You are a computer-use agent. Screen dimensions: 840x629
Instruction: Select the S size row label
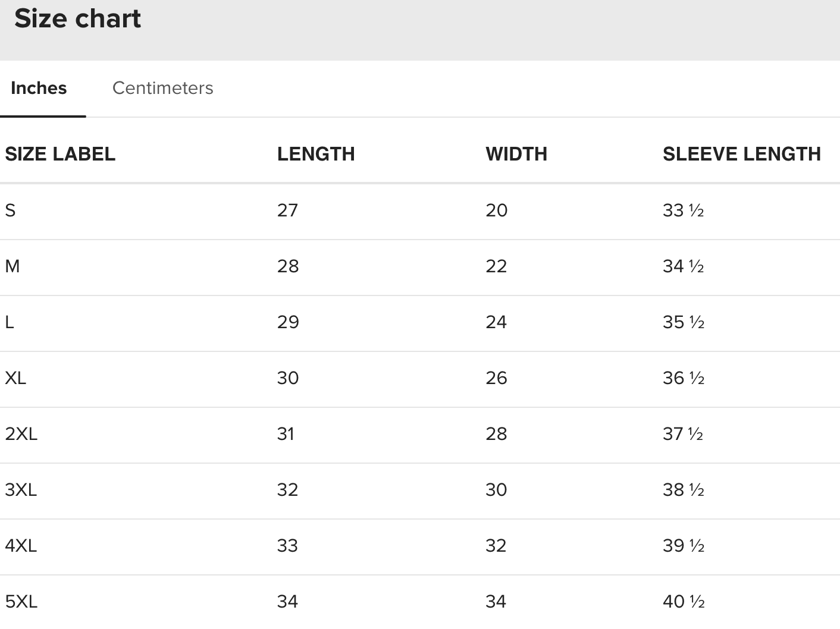11,210
